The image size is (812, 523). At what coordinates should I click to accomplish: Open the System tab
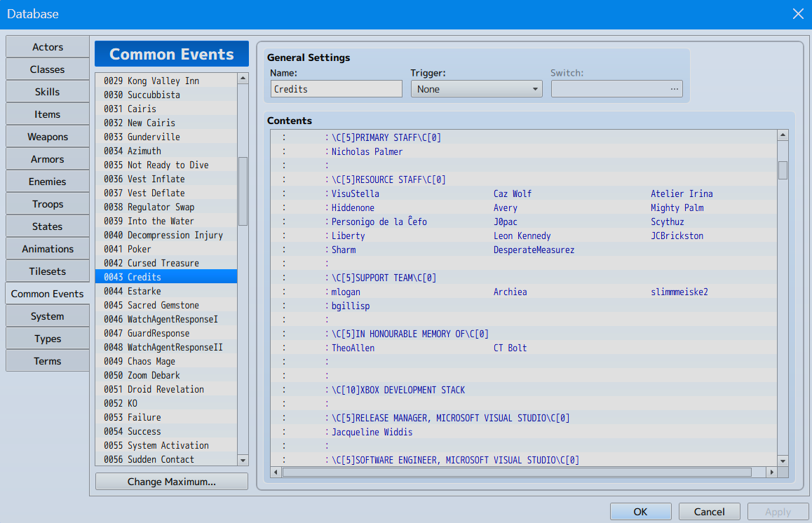47,316
